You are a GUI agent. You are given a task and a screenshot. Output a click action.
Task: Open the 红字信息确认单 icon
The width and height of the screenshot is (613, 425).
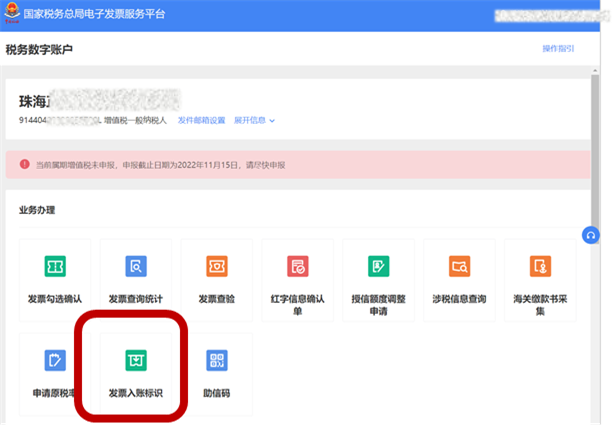click(x=297, y=266)
